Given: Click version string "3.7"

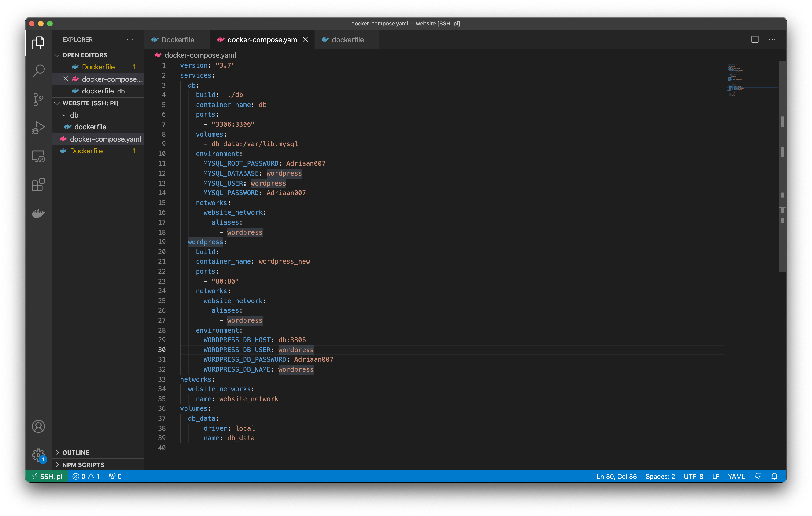Looking at the screenshot, I should point(225,65).
